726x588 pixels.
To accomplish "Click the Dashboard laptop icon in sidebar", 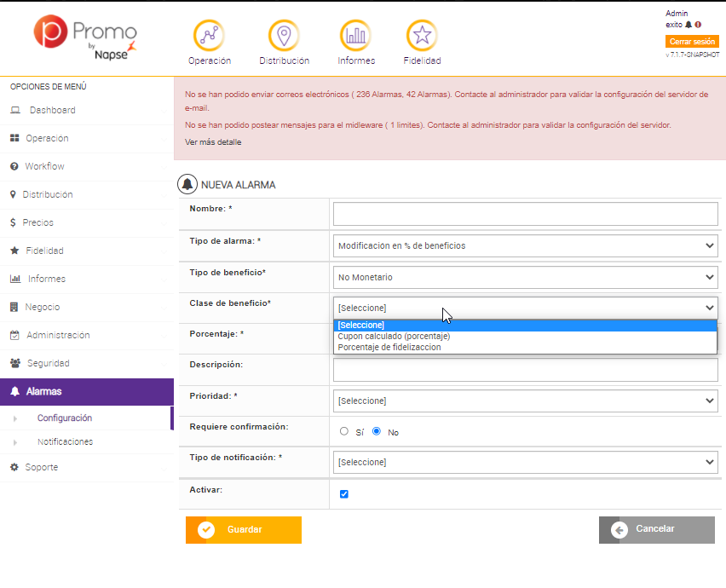I will [x=15, y=111].
